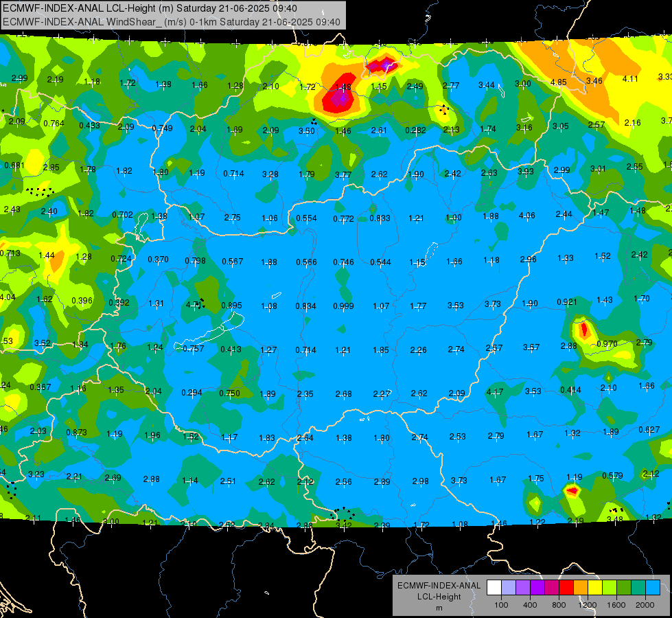Click the 2000 legend tick label
This screenshot has height=618, width=672.
(645, 605)
